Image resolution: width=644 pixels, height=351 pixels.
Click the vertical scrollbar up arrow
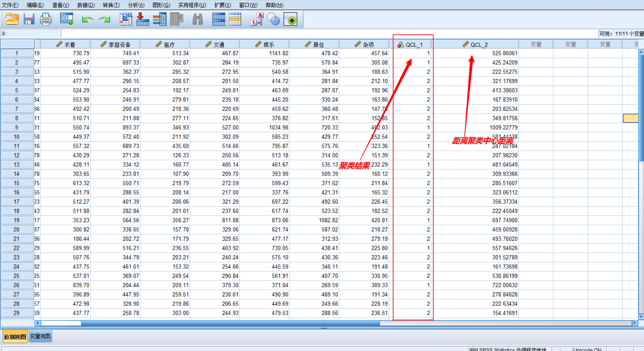coord(641,52)
